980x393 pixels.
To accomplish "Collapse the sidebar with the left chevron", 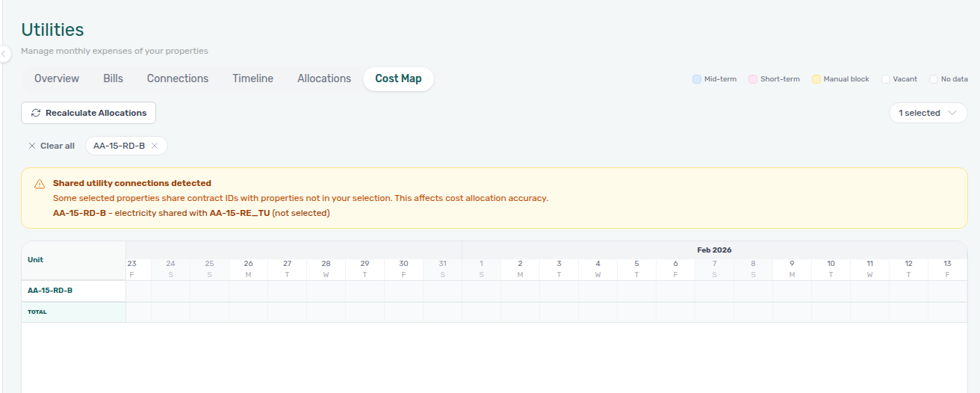I will coord(4,54).
